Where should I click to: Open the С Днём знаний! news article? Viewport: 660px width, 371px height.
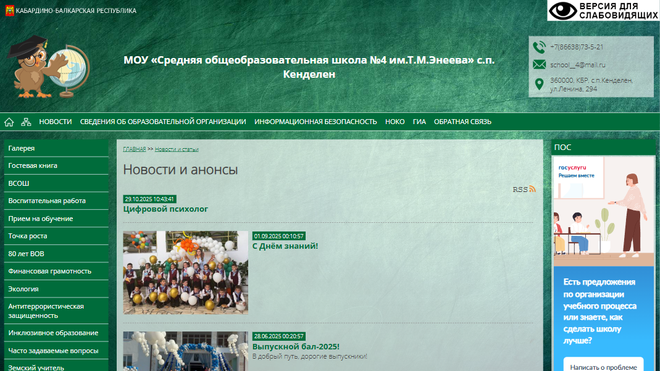[x=285, y=246]
